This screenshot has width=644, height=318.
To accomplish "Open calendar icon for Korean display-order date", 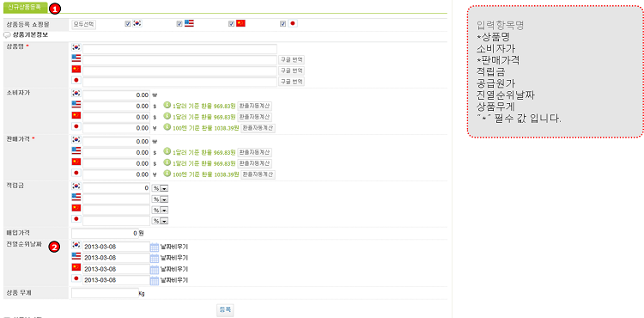I will pyautogui.click(x=155, y=247).
